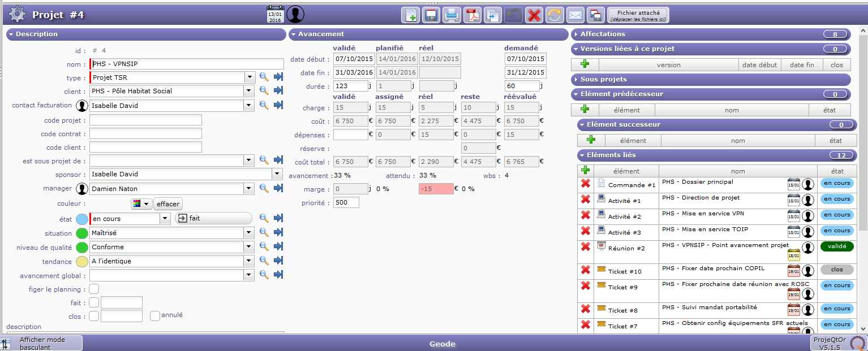
Task: Open the couleur color picker swatch
Action: click(x=141, y=204)
